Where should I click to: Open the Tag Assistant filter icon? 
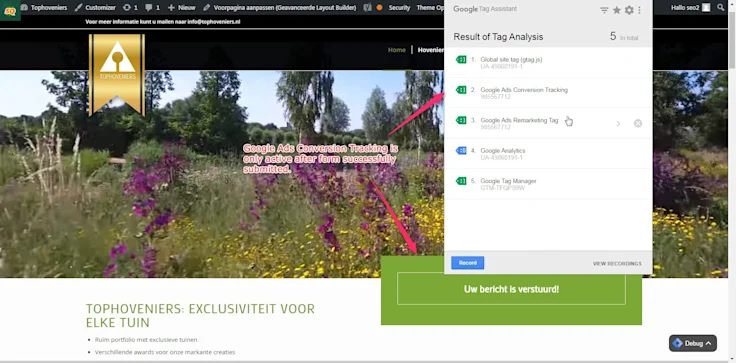click(x=604, y=10)
